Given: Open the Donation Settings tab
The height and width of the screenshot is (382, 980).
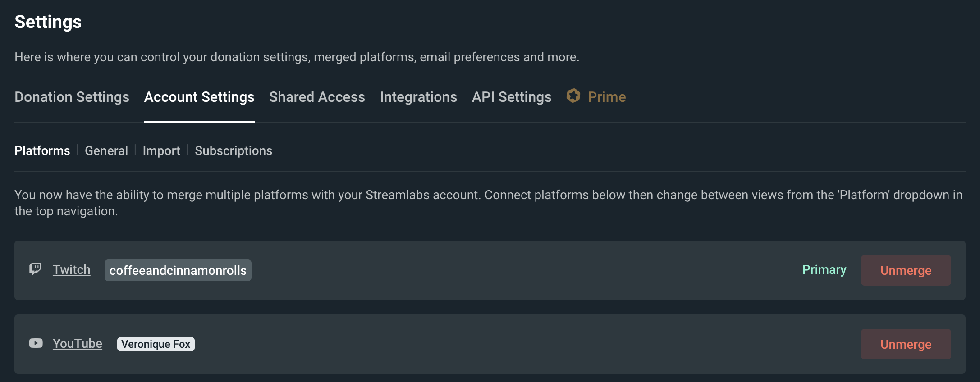Looking at the screenshot, I should (72, 97).
